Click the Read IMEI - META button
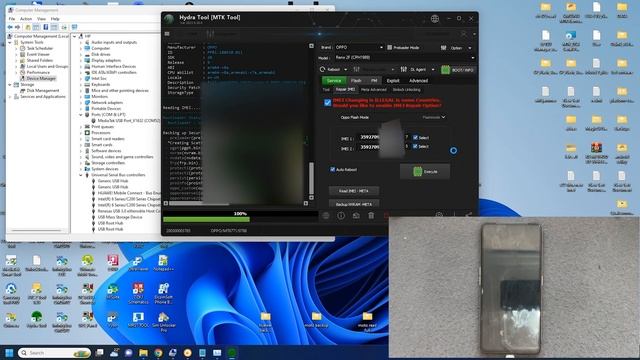The image size is (640, 360). point(354,191)
